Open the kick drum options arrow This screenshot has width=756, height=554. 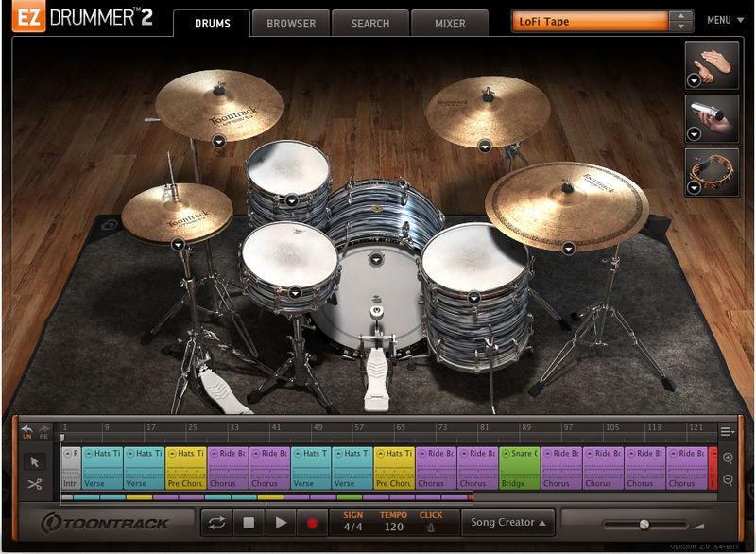pos(375,259)
